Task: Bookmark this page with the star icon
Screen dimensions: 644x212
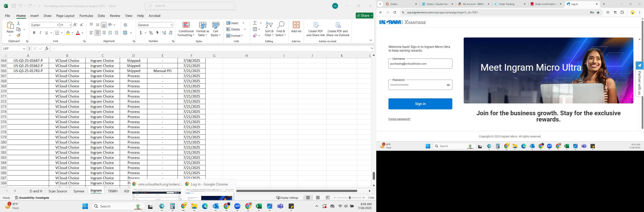Action: tap(598, 12)
